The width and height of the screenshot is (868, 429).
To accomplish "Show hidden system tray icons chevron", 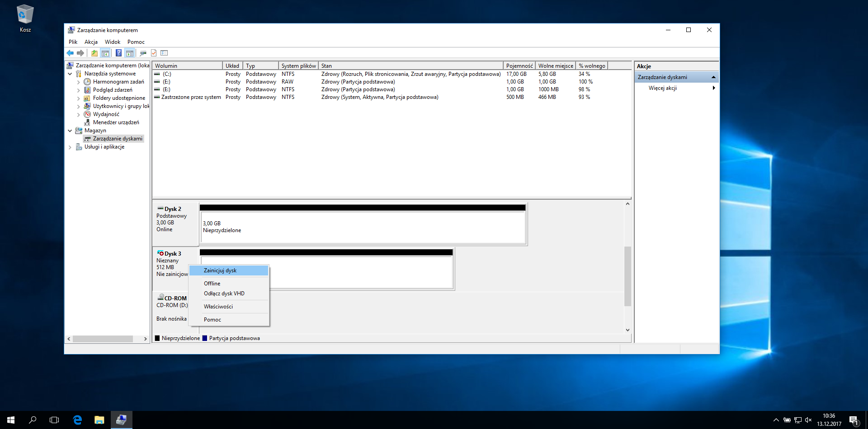I will [776, 420].
